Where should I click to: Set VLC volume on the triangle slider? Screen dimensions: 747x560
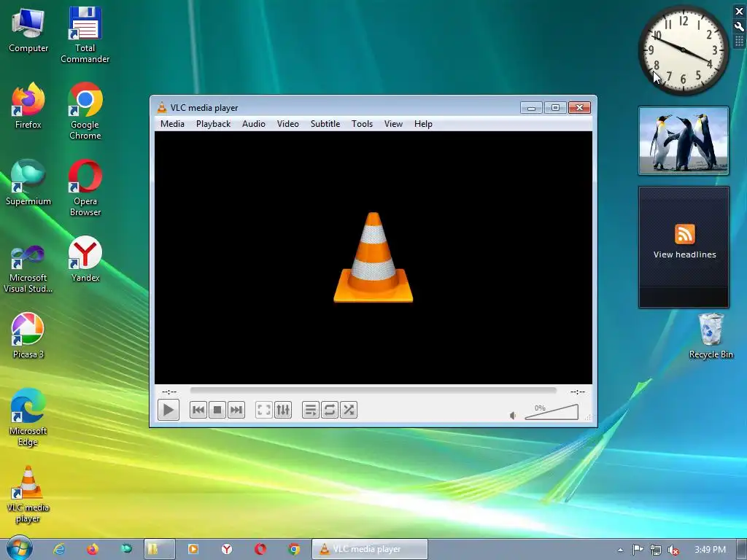pyautogui.click(x=551, y=413)
